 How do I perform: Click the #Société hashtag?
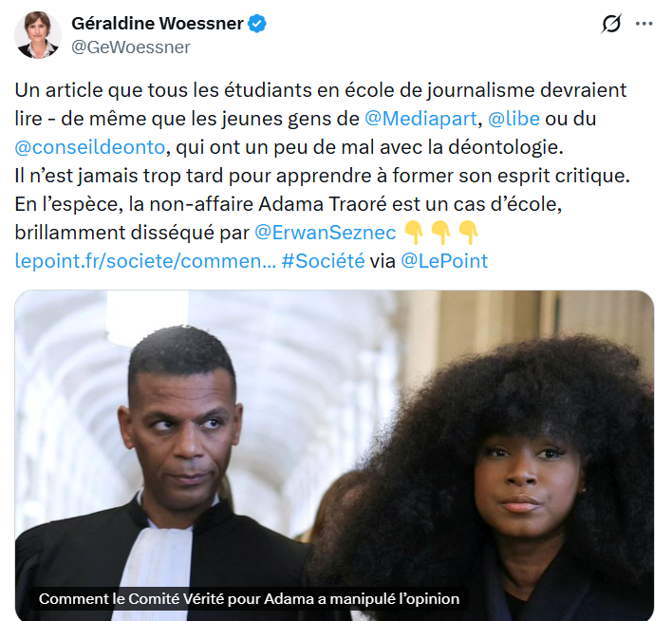click(323, 261)
